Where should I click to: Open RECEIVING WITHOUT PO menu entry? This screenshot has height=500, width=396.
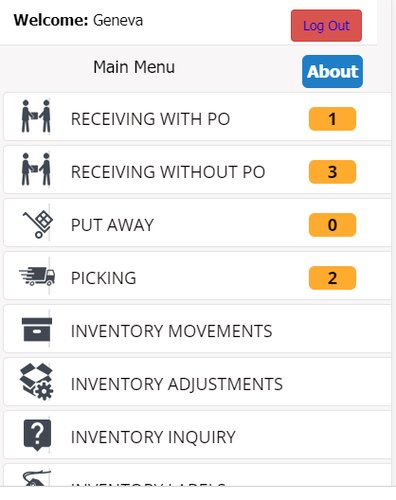tap(197, 170)
